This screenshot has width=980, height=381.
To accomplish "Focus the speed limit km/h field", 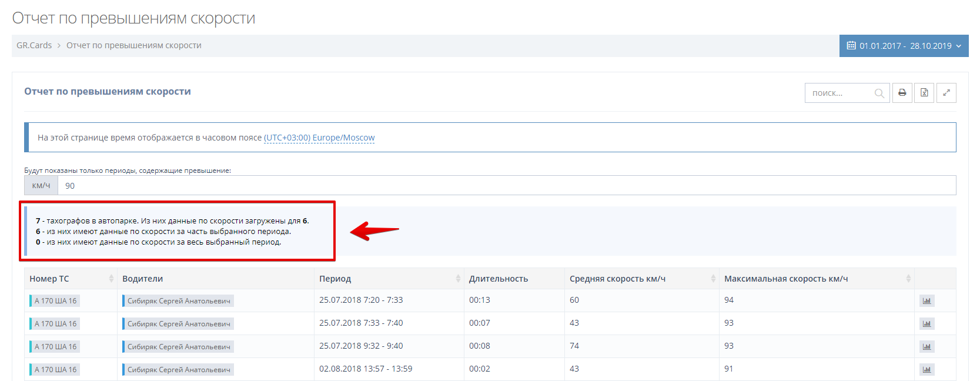I will pos(506,186).
